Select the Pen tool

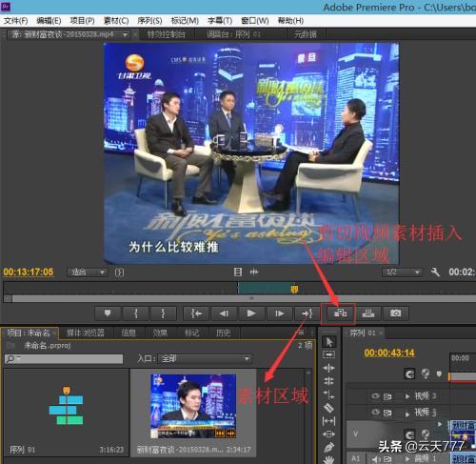329,447
